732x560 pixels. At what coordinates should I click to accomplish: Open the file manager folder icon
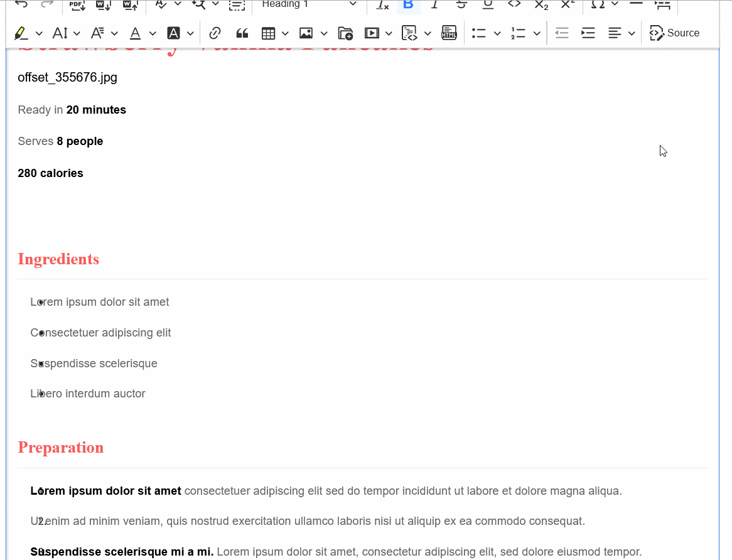[x=345, y=33]
